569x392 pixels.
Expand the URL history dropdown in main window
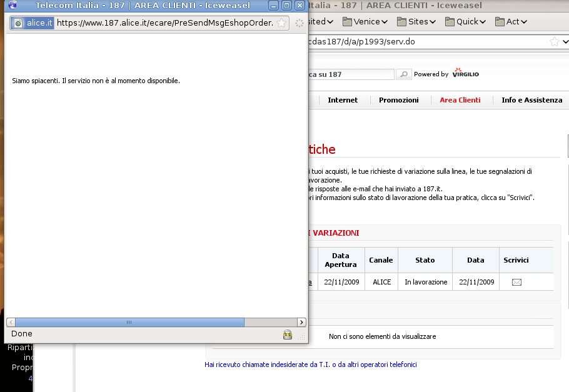(565, 42)
